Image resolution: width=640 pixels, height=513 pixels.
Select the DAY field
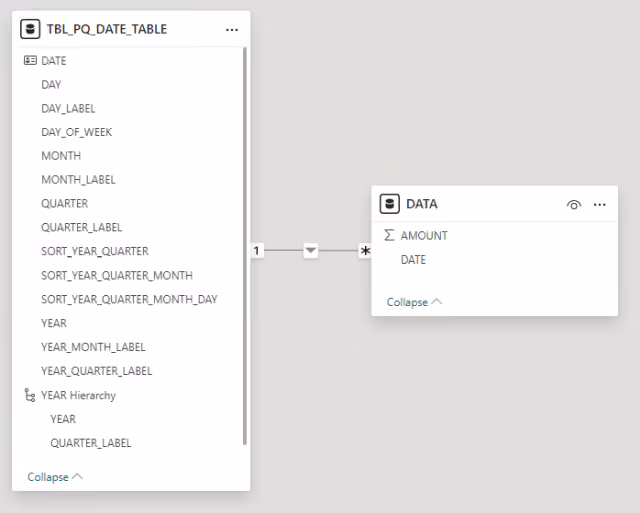(51, 84)
